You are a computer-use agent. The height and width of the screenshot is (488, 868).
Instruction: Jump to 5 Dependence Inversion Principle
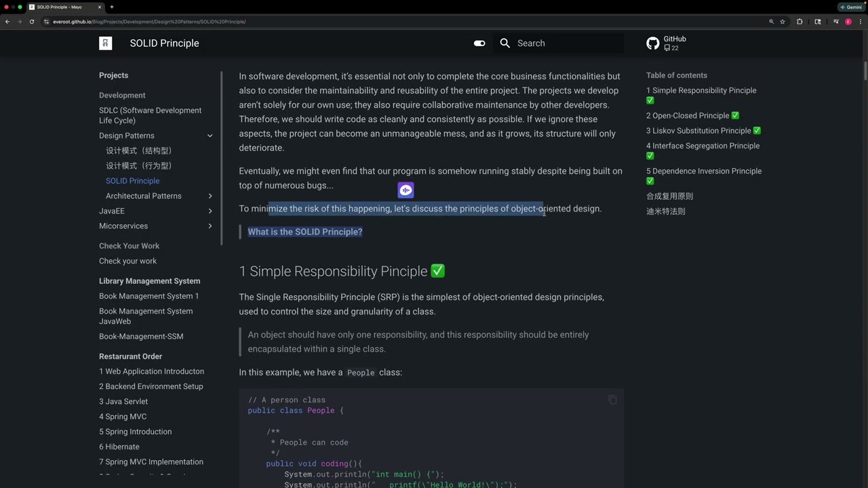(704, 176)
